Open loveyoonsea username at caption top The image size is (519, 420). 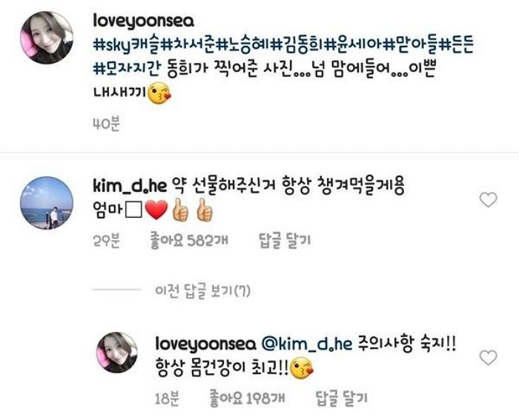click(143, 21)
